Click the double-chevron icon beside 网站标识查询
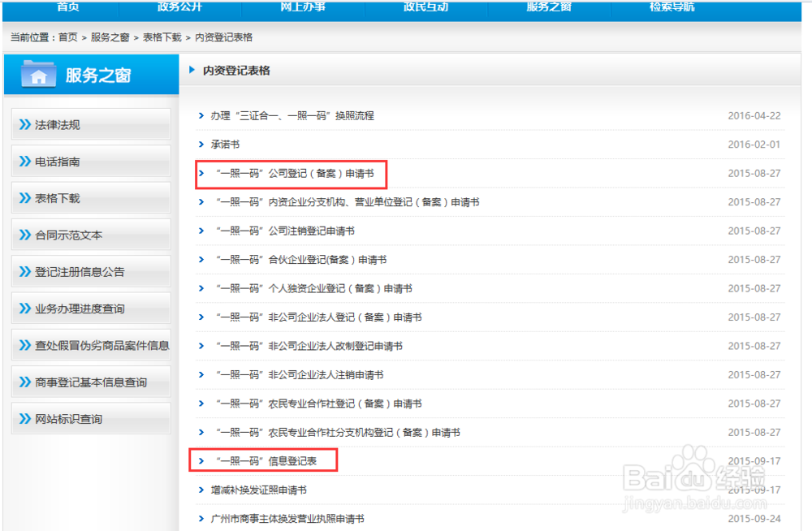The height and width of the screenshot is (531, 812). coord(24,418)
